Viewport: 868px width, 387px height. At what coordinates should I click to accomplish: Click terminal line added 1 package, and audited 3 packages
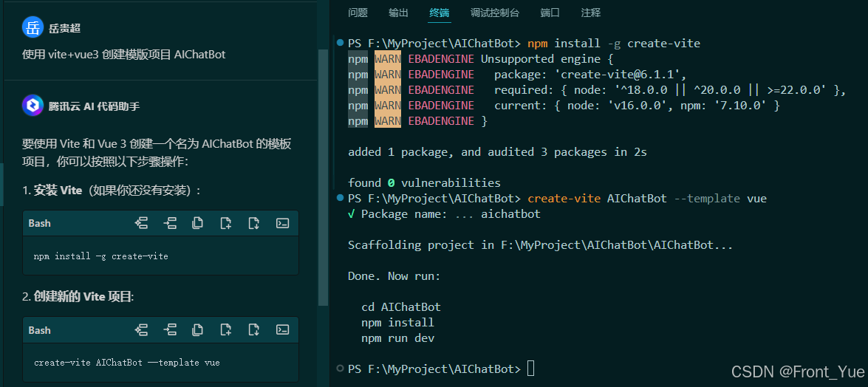[x=497, y=151]
